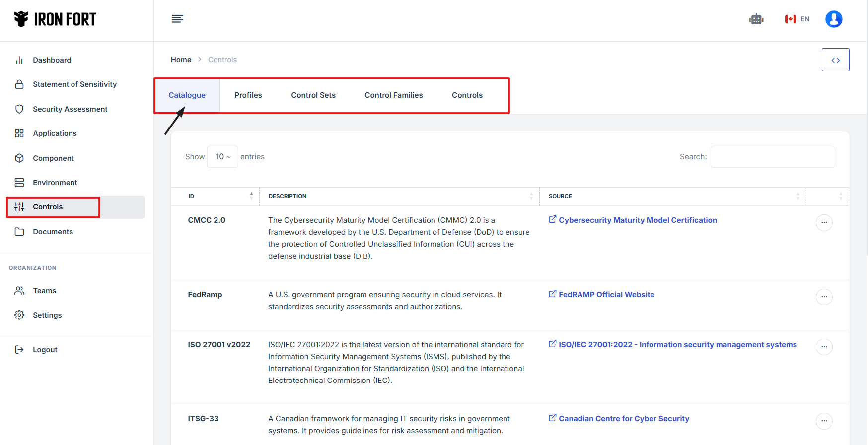The image size is (868, 445).
Task: Switch to the Profiles tab
Action: pyautogui.click(x=248, y=95)
